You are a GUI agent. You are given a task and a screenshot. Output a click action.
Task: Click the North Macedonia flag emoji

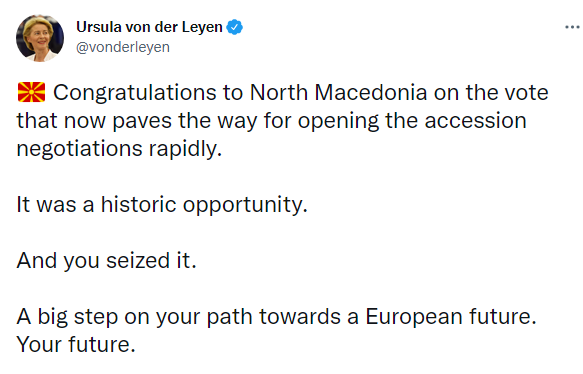pos(32,92)
